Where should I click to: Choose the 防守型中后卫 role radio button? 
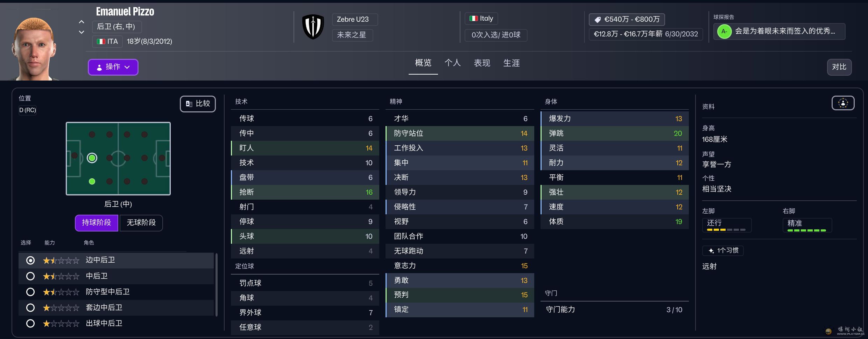30,292
